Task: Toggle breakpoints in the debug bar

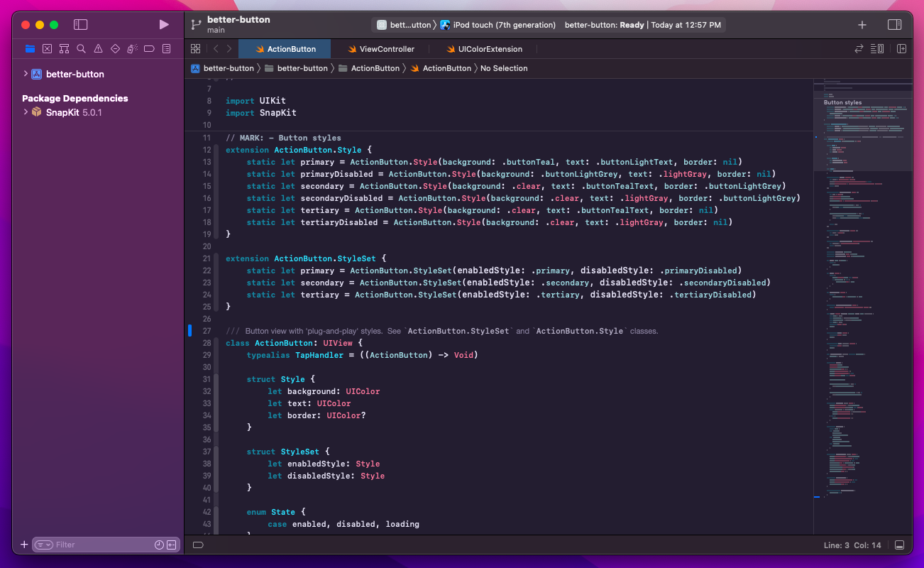Action: click(x=198, y=545)
